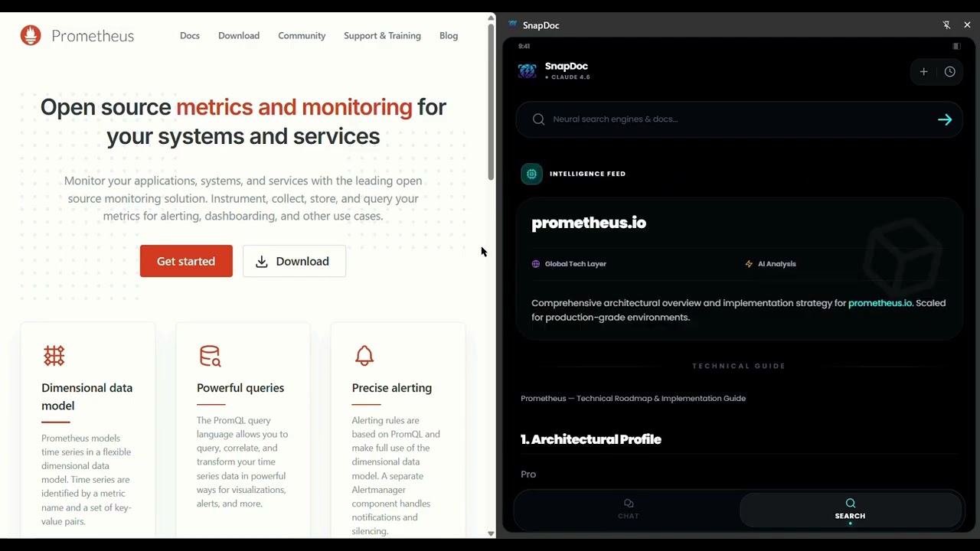Image resolution: width=980 pixels, height=551 pixels.
Task: Click 'Prometheus — Technical Roadmap & Implementation Guide' line
Action: point(633,399)
